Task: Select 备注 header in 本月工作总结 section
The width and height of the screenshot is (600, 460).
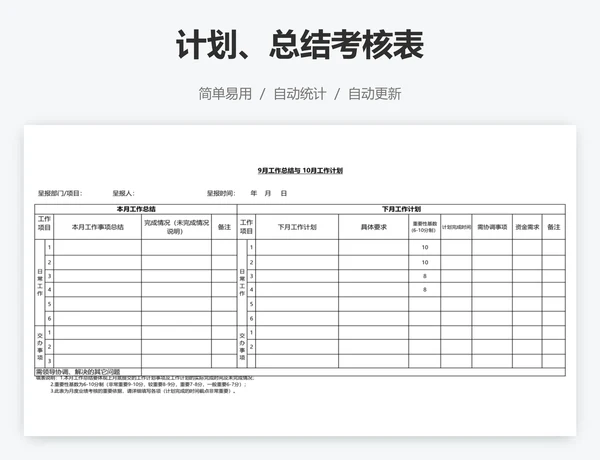Action: (224, 227)
